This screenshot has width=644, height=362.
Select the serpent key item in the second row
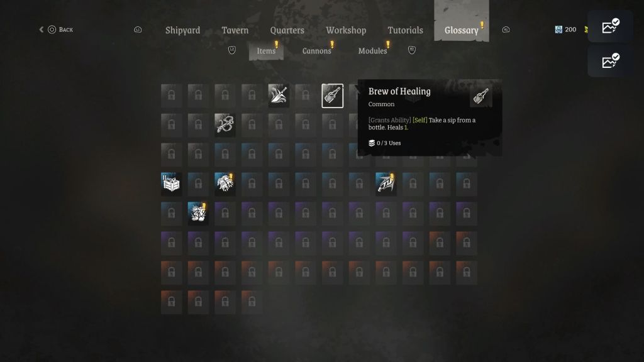click(x=225, y=125)
